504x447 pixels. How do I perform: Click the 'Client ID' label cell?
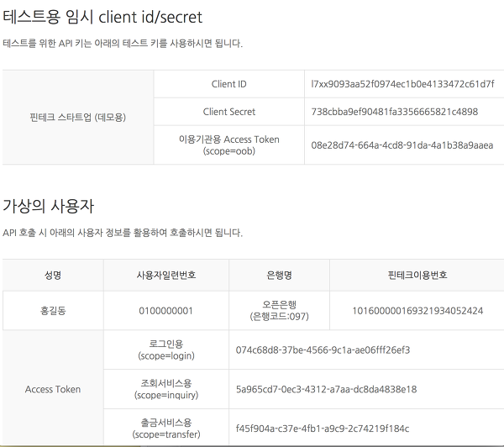(228, 84)
